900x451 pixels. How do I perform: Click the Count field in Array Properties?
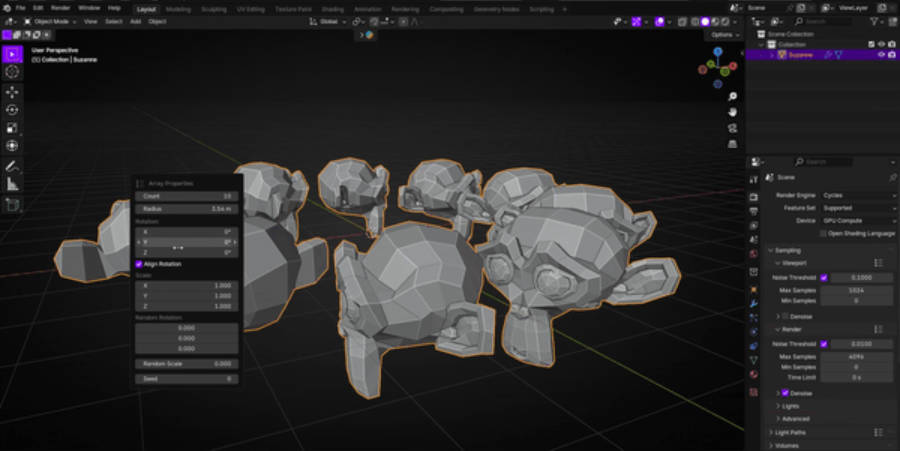(x=187, y=196)
